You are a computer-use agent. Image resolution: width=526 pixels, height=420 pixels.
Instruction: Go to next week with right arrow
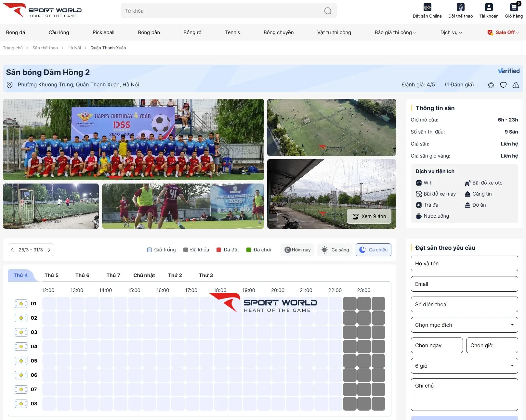pos(49,250)
